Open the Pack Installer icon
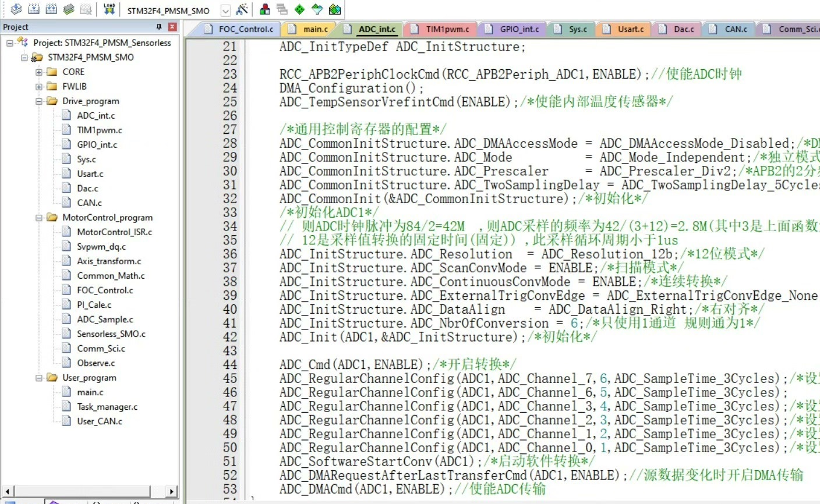The image size is (820, 504). tap(335, 9)
